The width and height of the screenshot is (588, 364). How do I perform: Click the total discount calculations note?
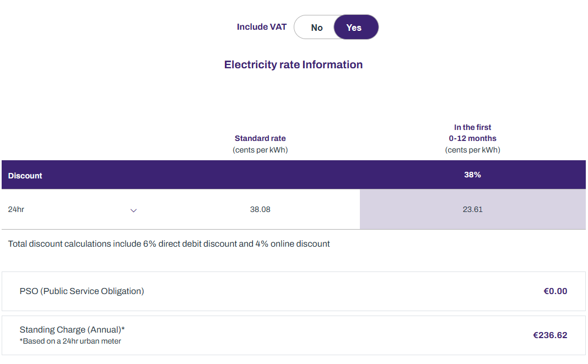coord(169,244)
